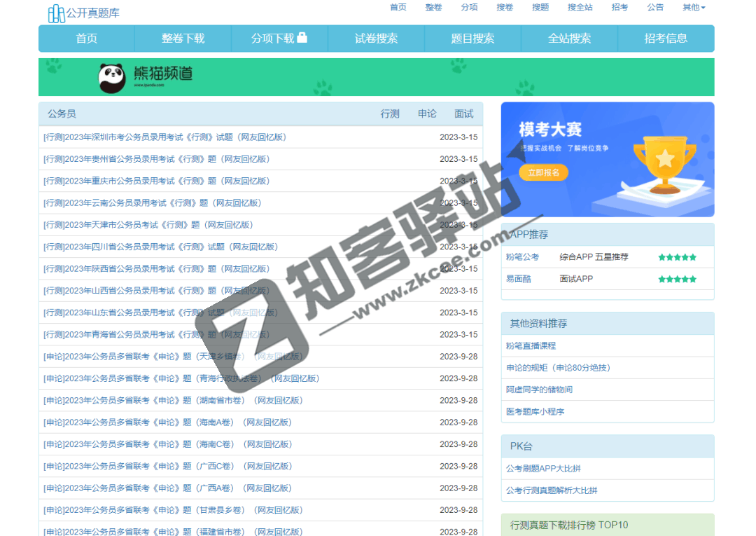Click the panda logo in green banner

point(112,78)
